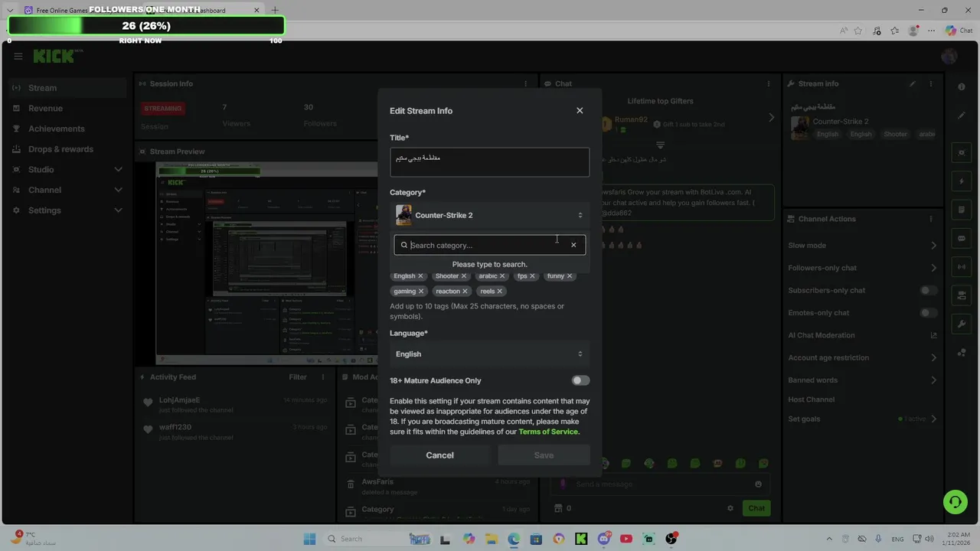The image size is (980, 551).
Task: Open AI Chat Moderation external link
Action: pos(933,335)
